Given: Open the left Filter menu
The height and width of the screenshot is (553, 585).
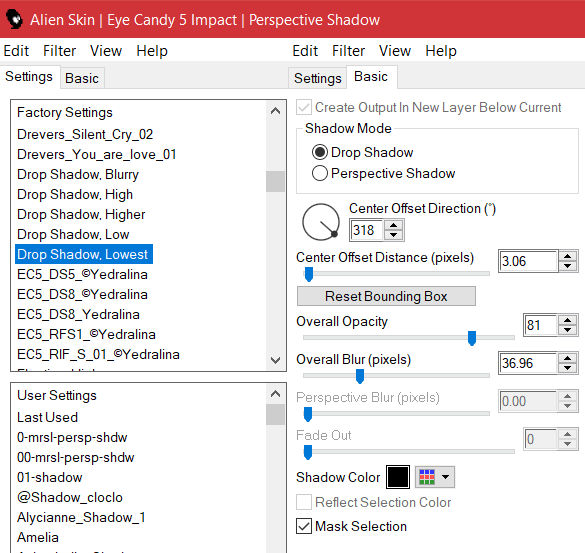Looking at the screenshot, I should (x=59, y=51).
